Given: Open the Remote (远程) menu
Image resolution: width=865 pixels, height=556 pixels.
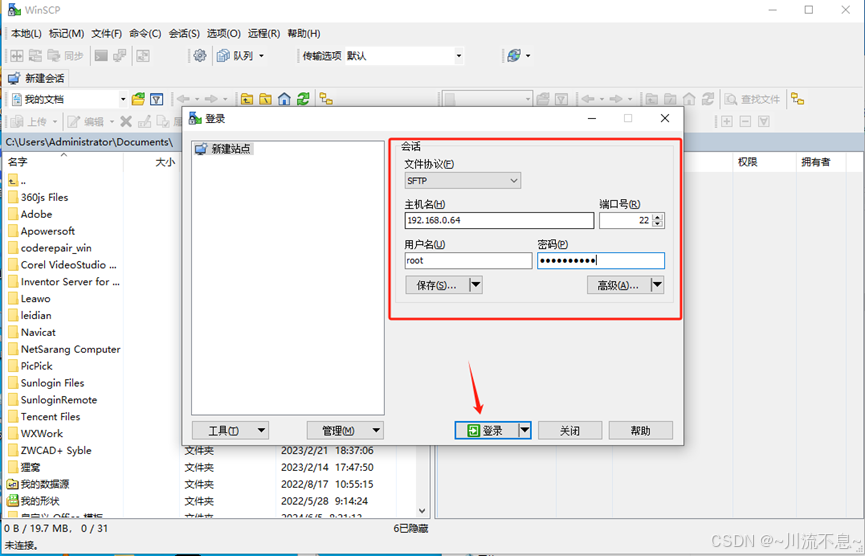Looking at the screenshot, I should 264,34.
